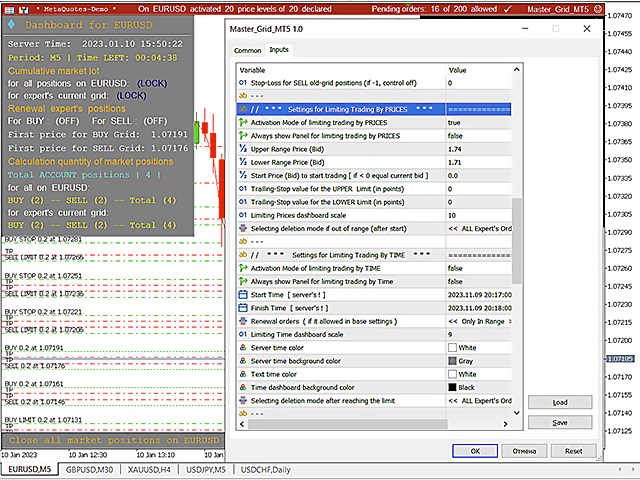Click the diamond icon beside Dashboard for EURUSD
Viewport: 640px width, 480px height.
11,24
